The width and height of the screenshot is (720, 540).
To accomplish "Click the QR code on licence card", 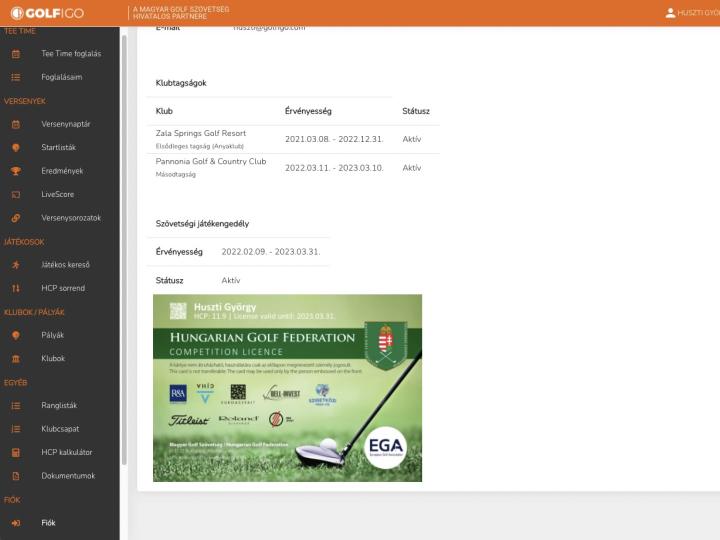I will 178,311.
